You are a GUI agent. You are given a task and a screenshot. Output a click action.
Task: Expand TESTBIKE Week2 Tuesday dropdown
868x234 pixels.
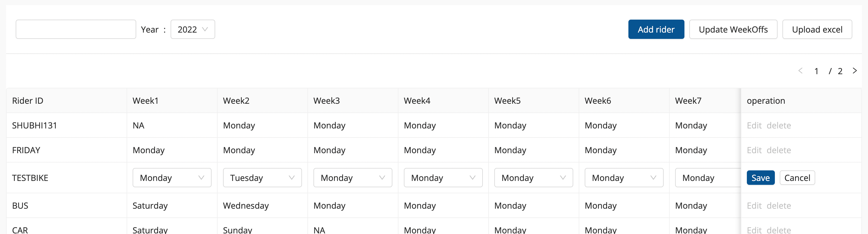point(262,178)
